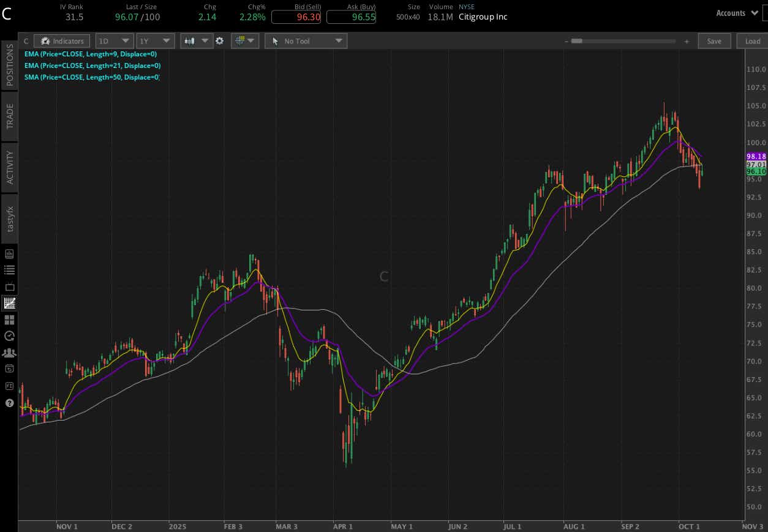
Task: Click the Bid (Sell) 96.30 box
Action: [x=296, y=17]
